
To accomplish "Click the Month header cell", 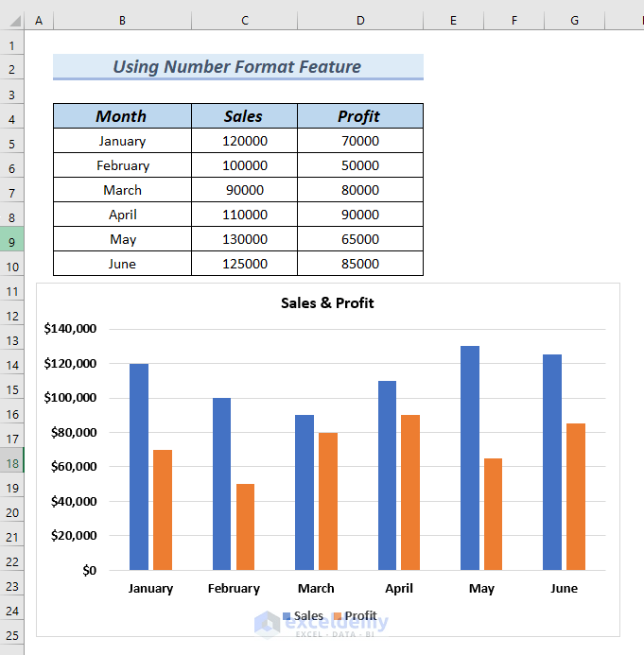I will (122, 116).
